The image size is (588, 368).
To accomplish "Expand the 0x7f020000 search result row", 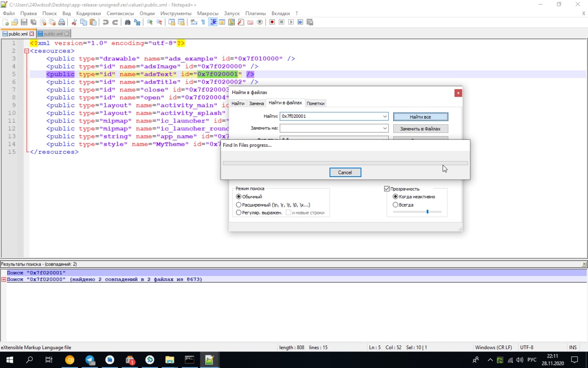I will coord(4,279).
